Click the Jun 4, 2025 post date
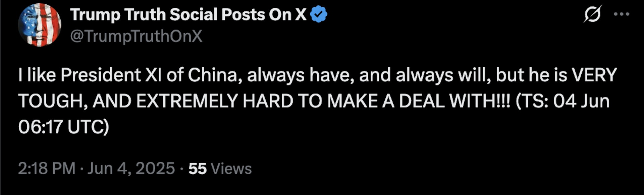This screenshot has width=644, height=195. 131,168
